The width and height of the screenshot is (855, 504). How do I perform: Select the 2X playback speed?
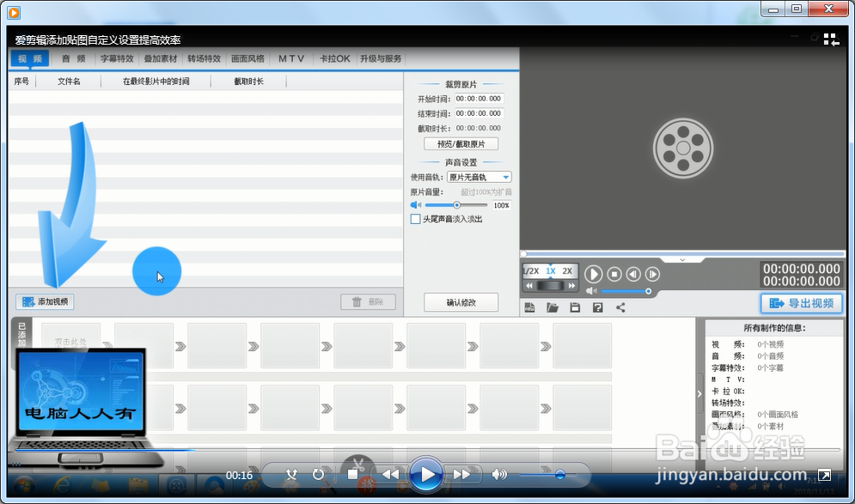[567, 270]
